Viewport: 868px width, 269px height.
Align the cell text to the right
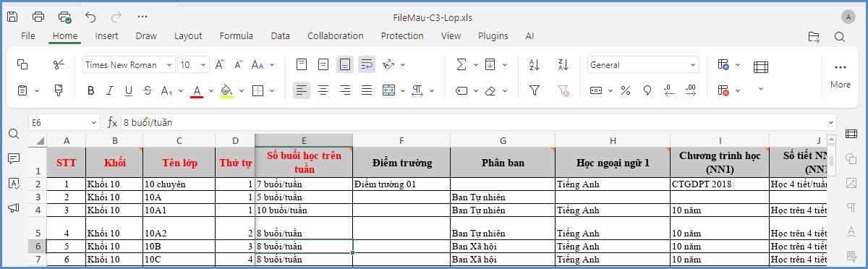(x=345, y=90)
